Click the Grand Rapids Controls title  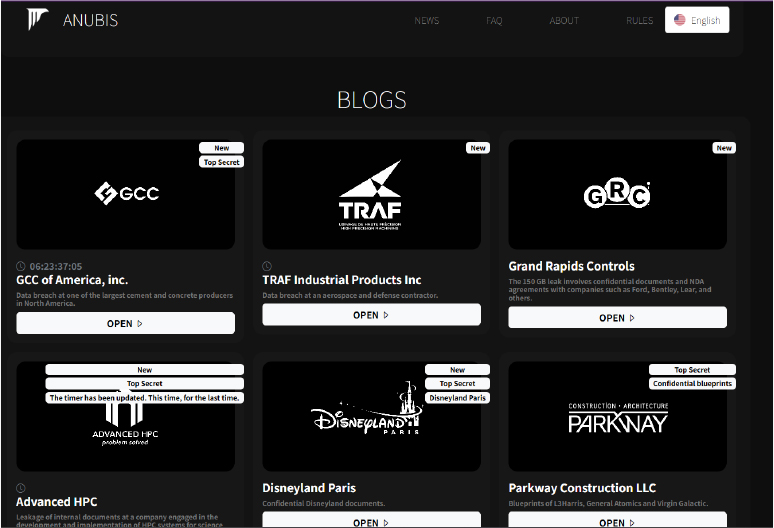(x=572, y=266)
